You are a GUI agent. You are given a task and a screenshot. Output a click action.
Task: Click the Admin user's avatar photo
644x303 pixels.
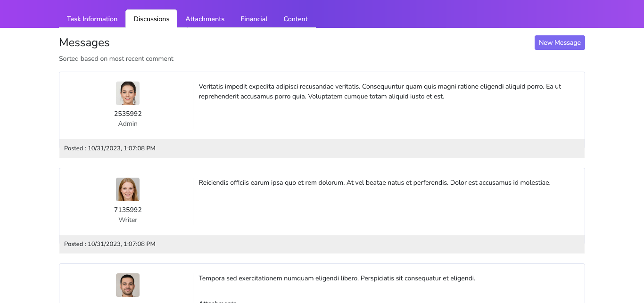pos(128,93)
